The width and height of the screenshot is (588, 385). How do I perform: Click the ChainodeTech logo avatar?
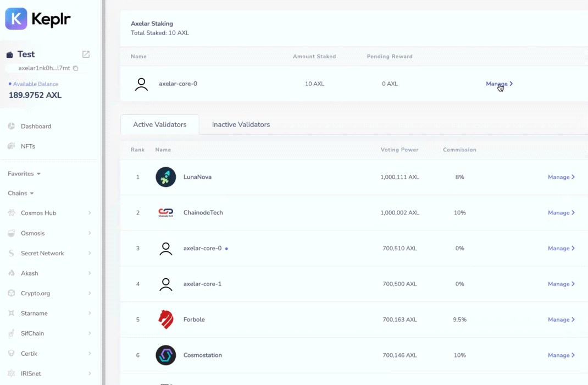click(x=166, y=213)
